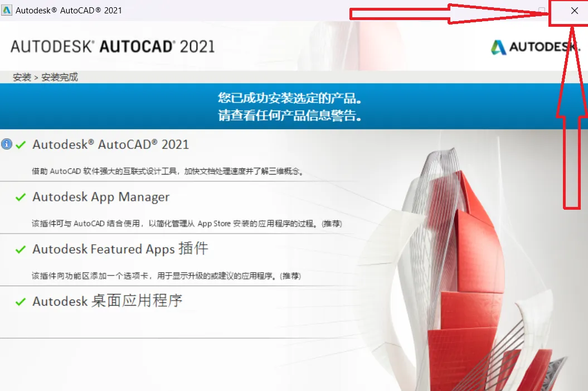
Task: Click the green checkmark next to Autodesk Featured Apps
Action: (x=21, y=249)
